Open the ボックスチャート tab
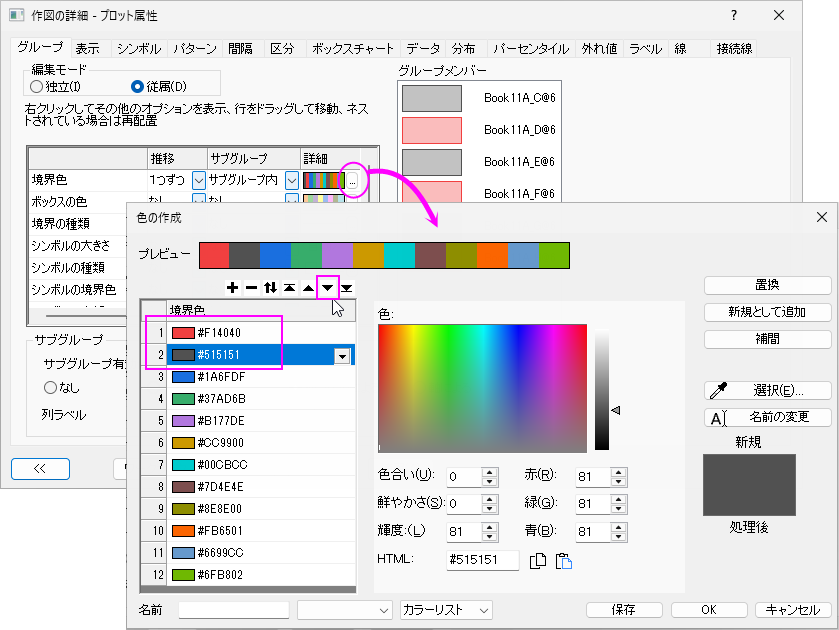 coord(353,49)
